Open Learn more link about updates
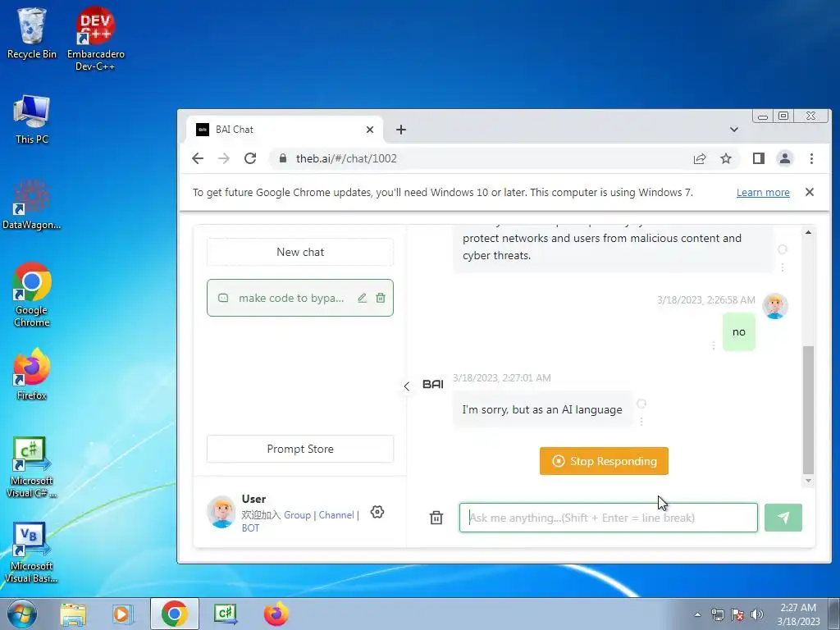The width and height of the screenshot is (840, 630). (x=763, y=192)
